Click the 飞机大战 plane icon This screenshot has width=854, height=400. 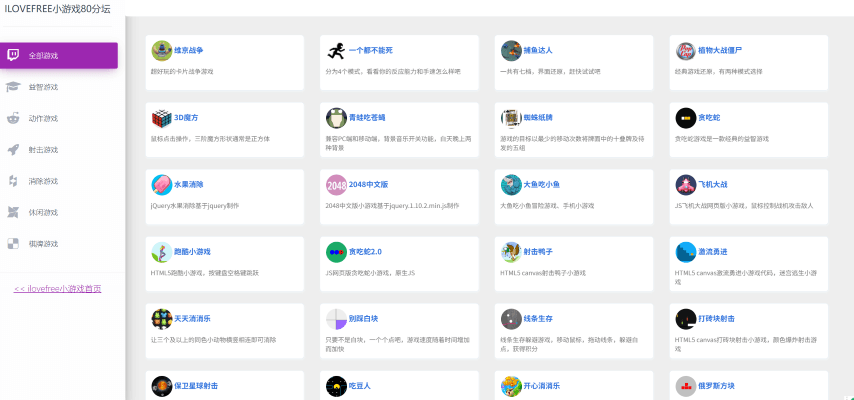pyautogui.click(x=686, y=185)
